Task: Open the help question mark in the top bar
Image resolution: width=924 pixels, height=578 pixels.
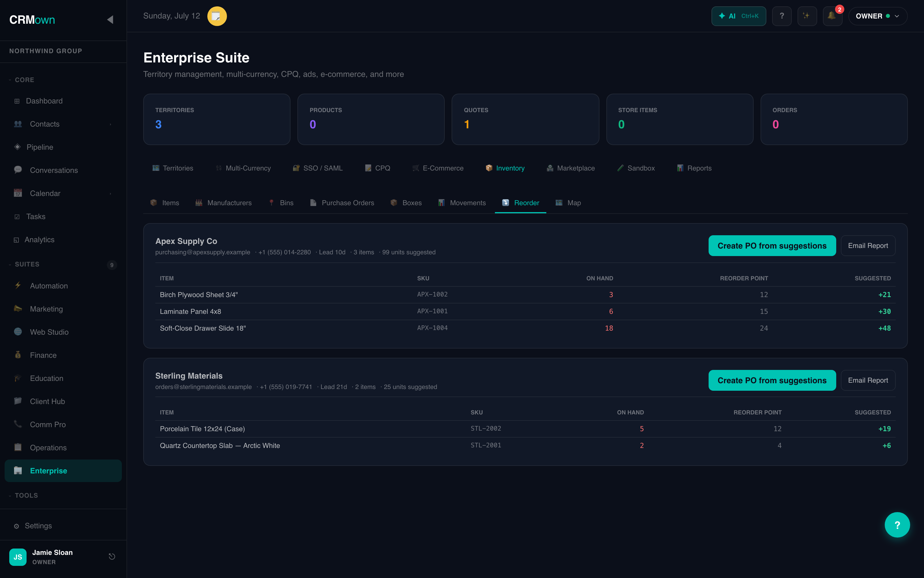Action: pyautogui.click(x=782, y=16)
